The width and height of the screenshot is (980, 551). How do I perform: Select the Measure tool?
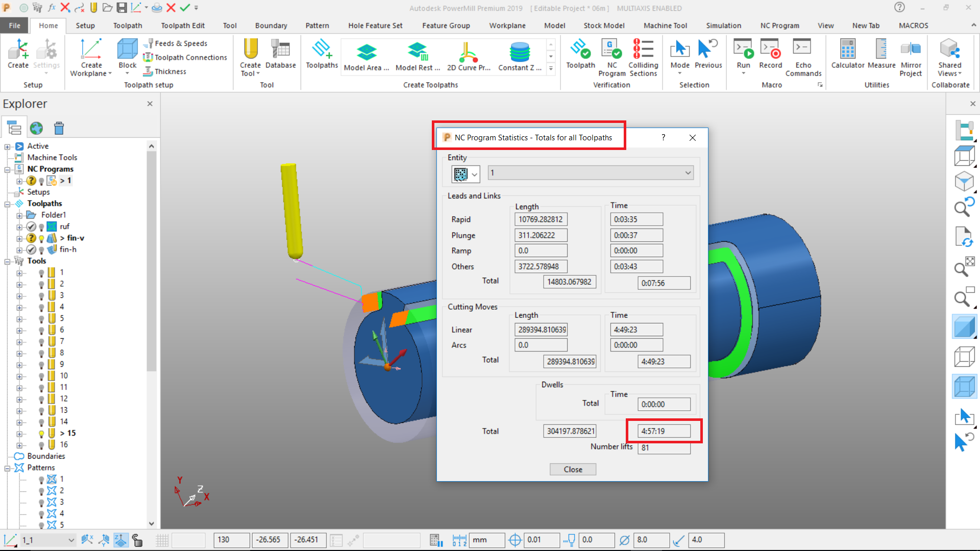(x=881, y=55)
